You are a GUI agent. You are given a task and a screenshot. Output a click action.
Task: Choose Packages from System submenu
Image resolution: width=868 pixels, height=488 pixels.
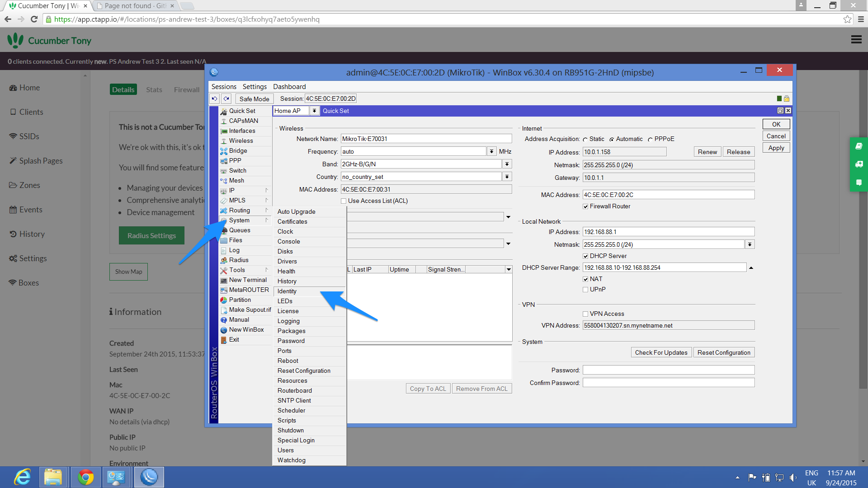tap(309, 331)
